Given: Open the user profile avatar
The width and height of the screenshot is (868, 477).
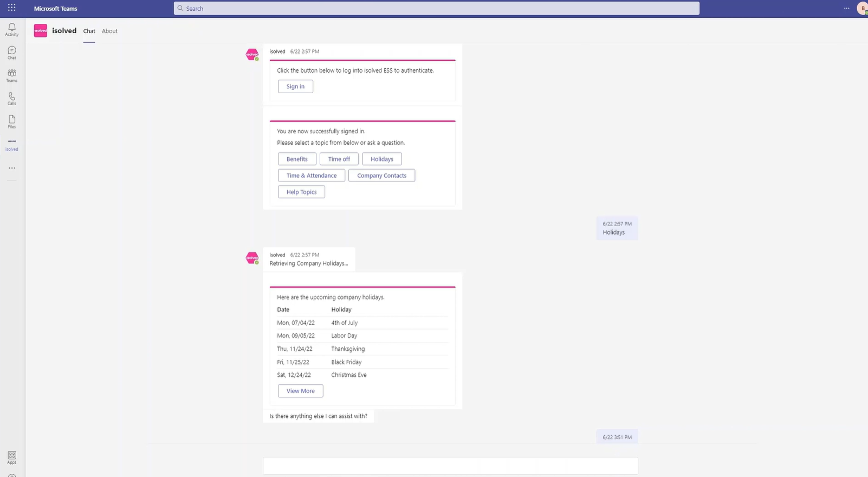Looking at the screenshot, I should click(x=862, y=8).
